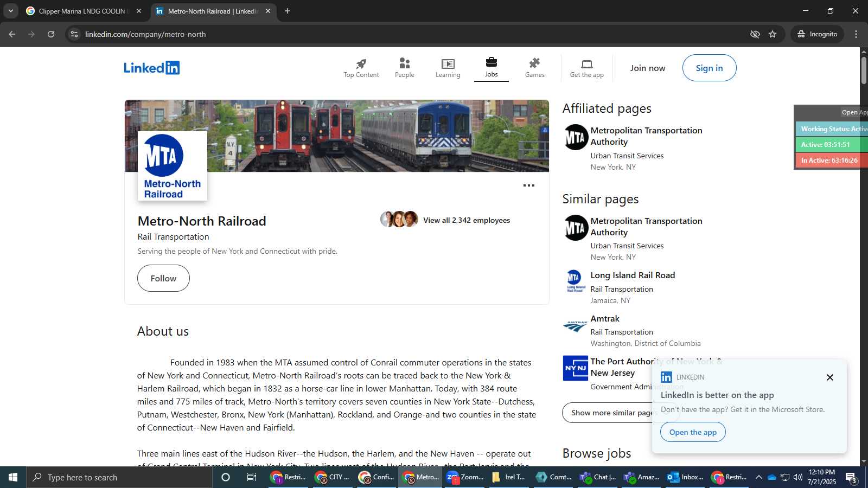Switch to Clipper Marina browser tab
Image resolution: width=868 pixels, height=488 pixels.
click(84, 11)
